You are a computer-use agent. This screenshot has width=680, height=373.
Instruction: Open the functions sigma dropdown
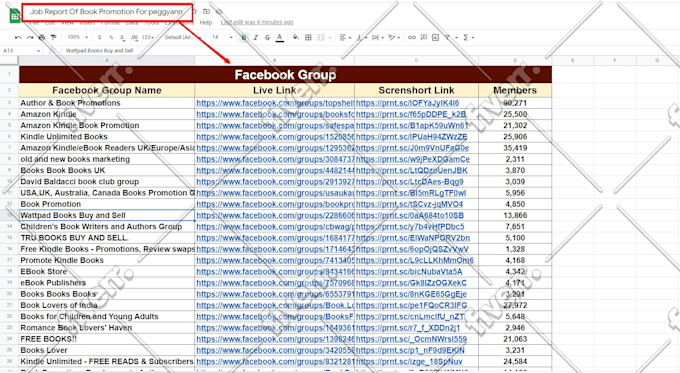[468, 38]
